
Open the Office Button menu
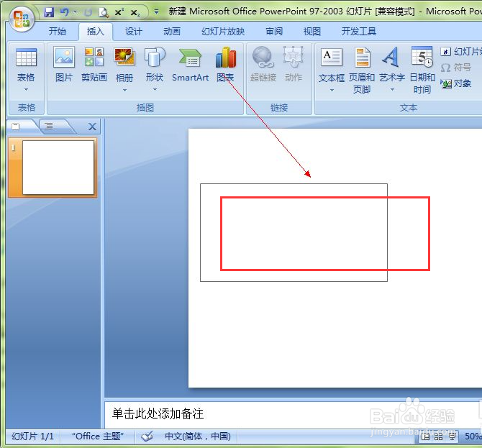(21, 18)
